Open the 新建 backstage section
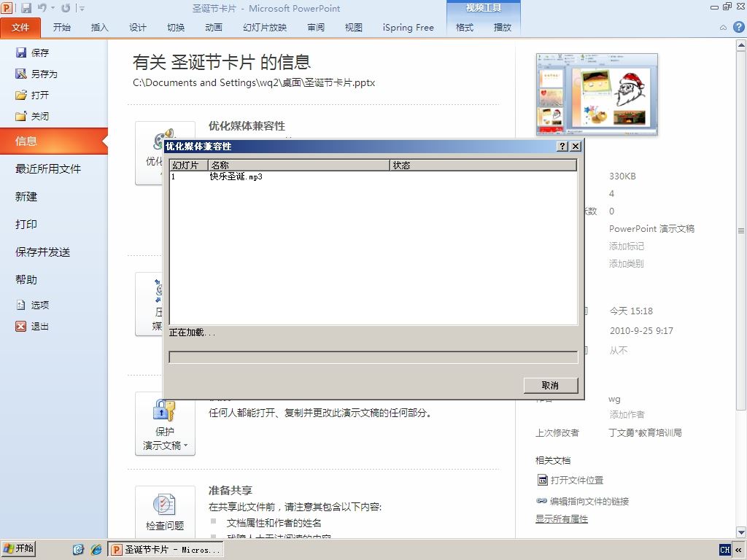 (26, 196)
